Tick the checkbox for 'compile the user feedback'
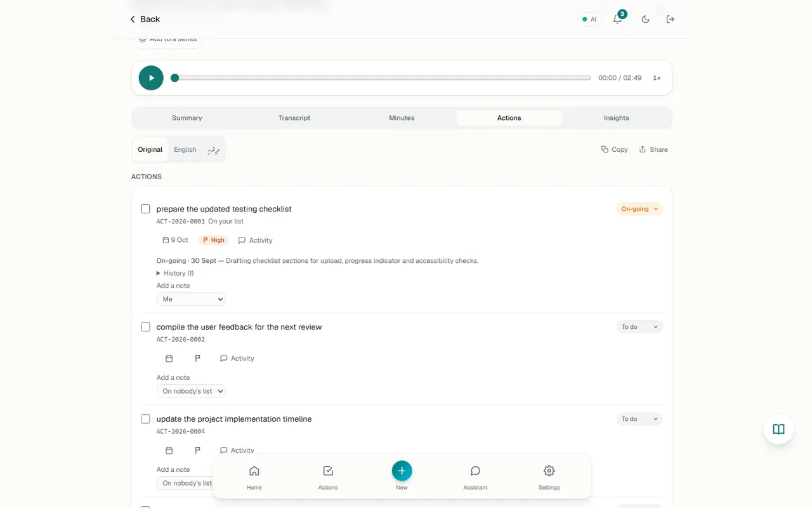The image size is (812, 508). pyautogui.click(x=145, y=327)
